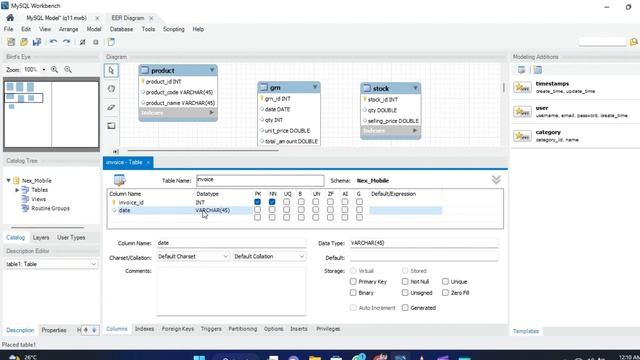
Task: Open the File menu
Action: (9, 29)
